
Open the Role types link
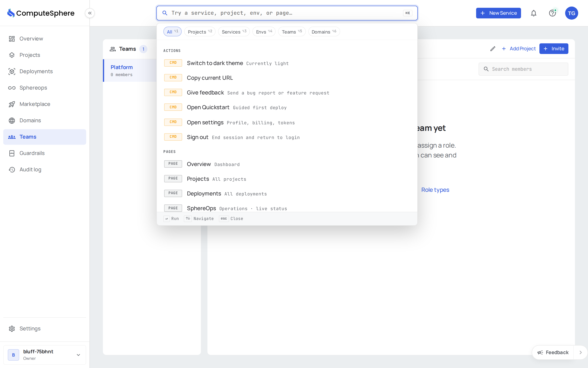tap(435, 190)
